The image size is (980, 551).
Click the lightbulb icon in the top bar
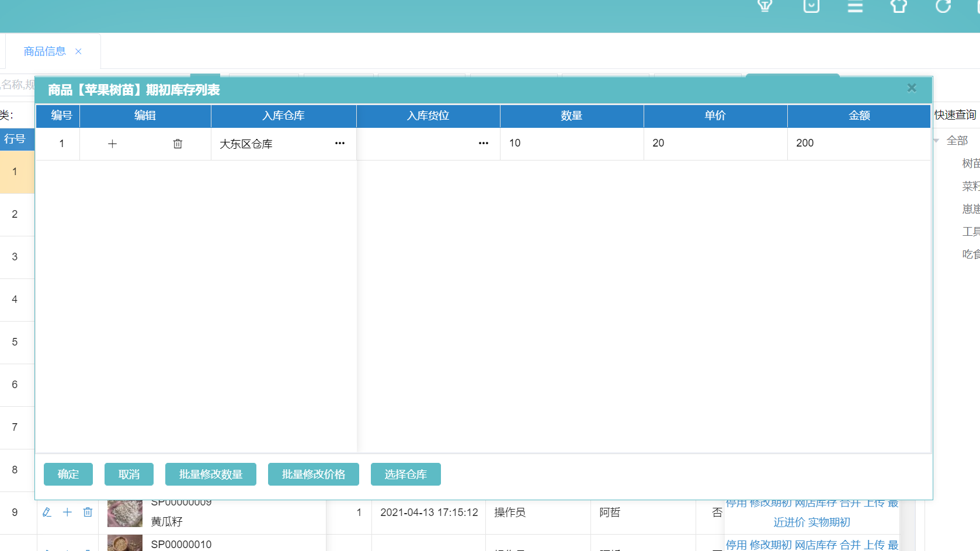coord(764,6)
